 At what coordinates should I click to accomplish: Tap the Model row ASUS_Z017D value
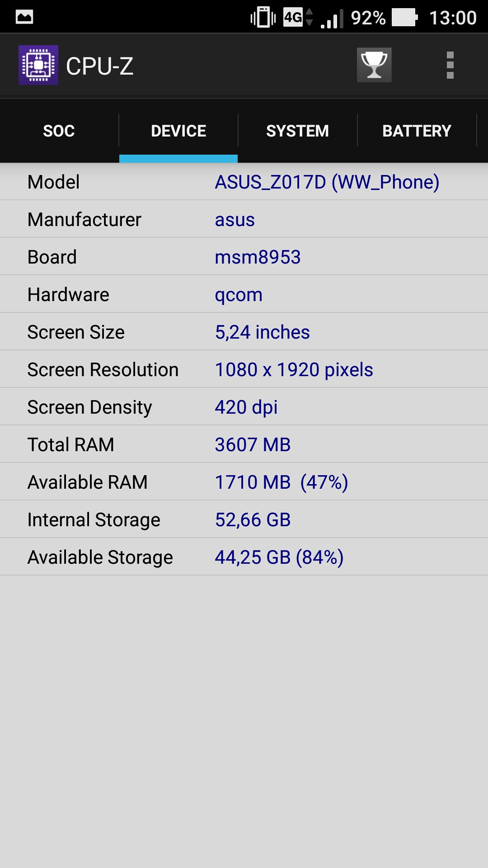[327, 182]
